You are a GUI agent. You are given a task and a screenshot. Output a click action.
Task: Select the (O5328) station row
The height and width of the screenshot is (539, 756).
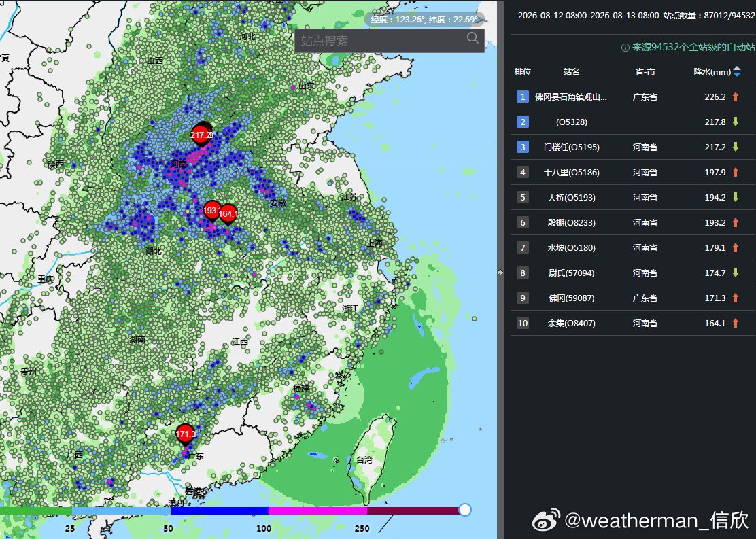pos(632,122)
